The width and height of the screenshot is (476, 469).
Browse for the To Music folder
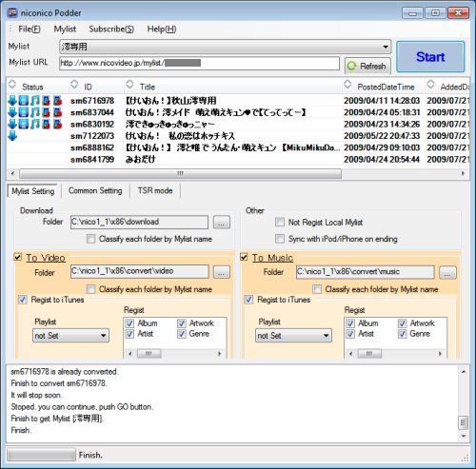(x=447, y=272)
